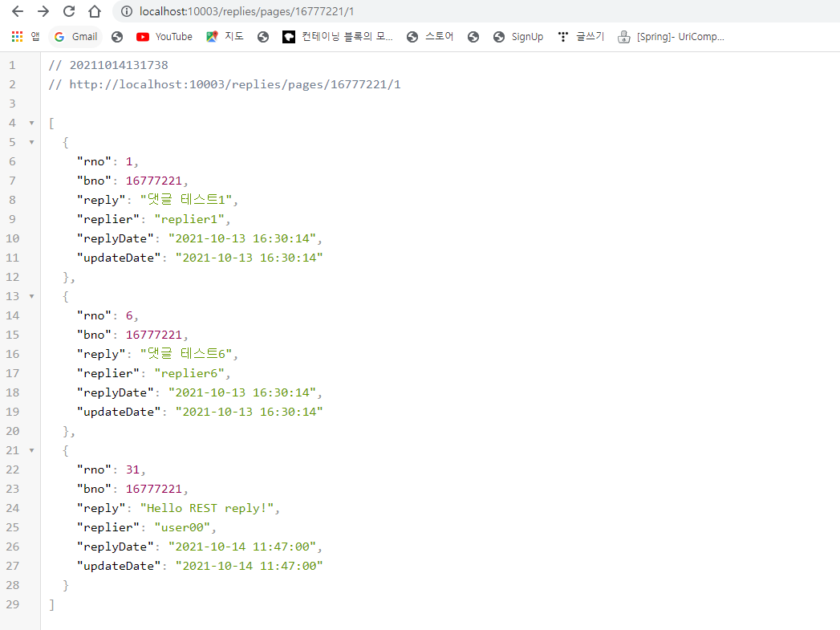Open the globe bookmark after 지도
840x630 pixels.
pos(263,36)
